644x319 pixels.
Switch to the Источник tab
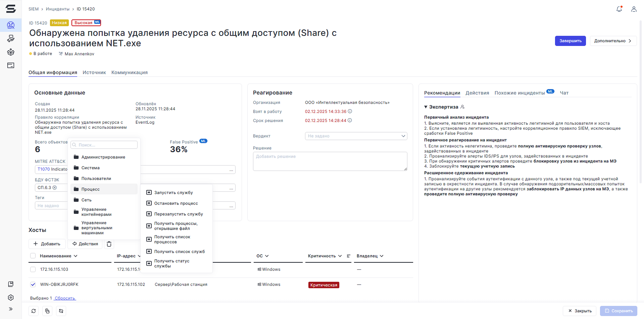[94, 72]
